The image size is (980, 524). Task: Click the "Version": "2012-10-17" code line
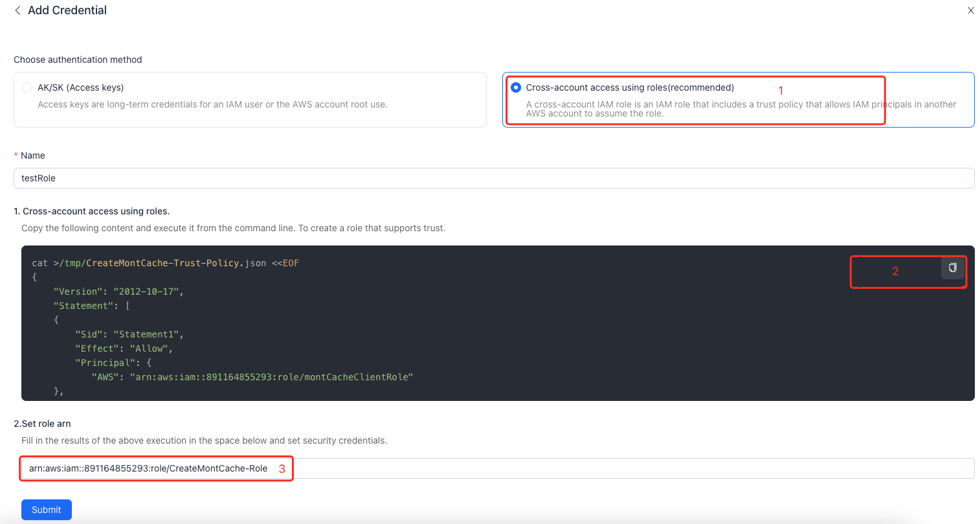(118, 291)
